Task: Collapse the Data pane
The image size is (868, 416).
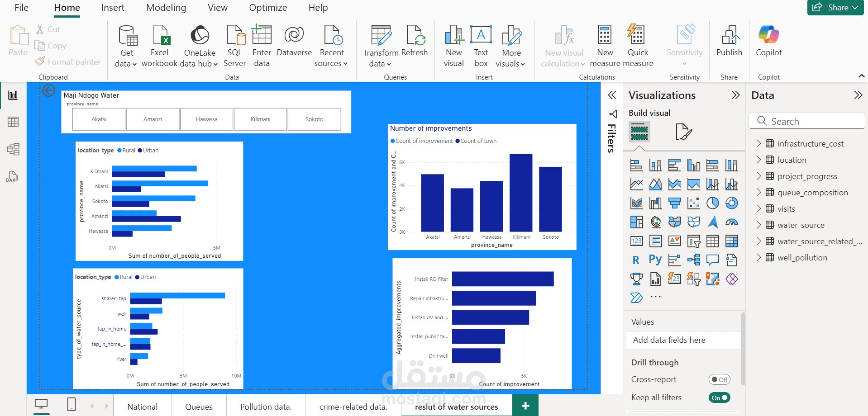Action: tap(858, 95)
